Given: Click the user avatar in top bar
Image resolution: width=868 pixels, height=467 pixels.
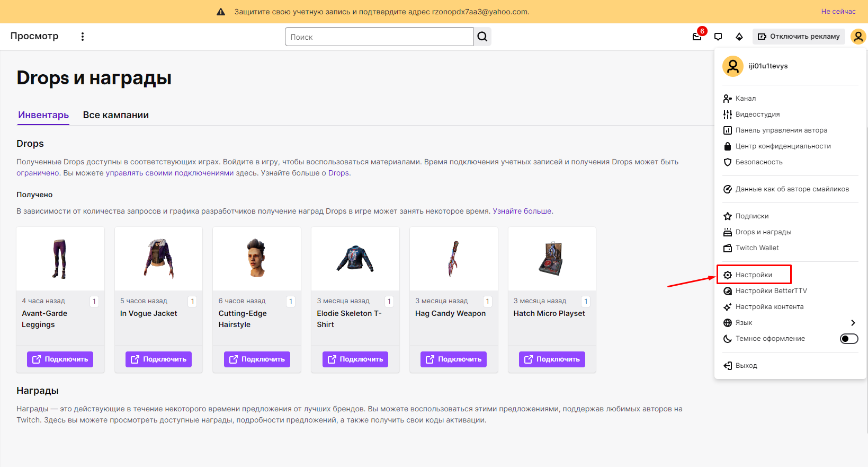Looking at the screenshot, I should 857,37.
